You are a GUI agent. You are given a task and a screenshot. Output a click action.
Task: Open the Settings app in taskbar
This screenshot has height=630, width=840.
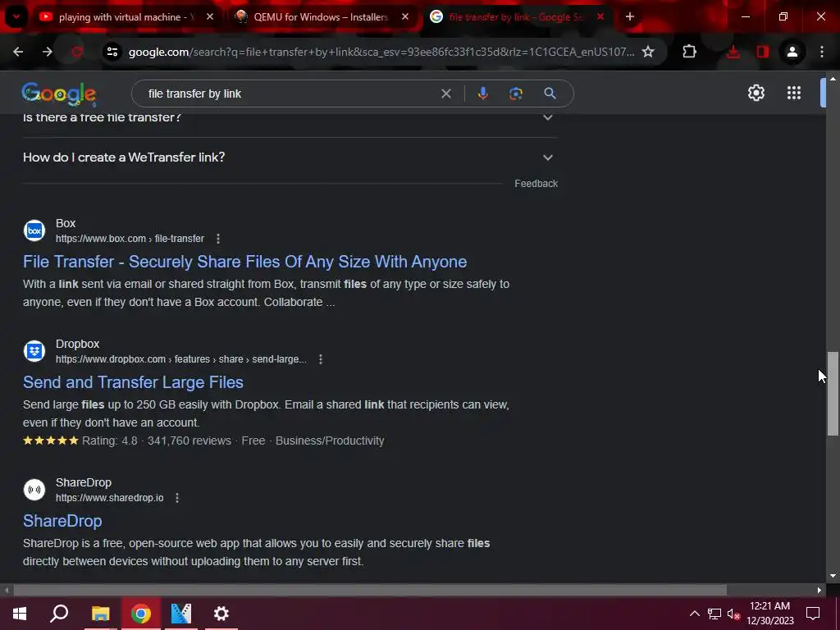[x=221, y=614]
